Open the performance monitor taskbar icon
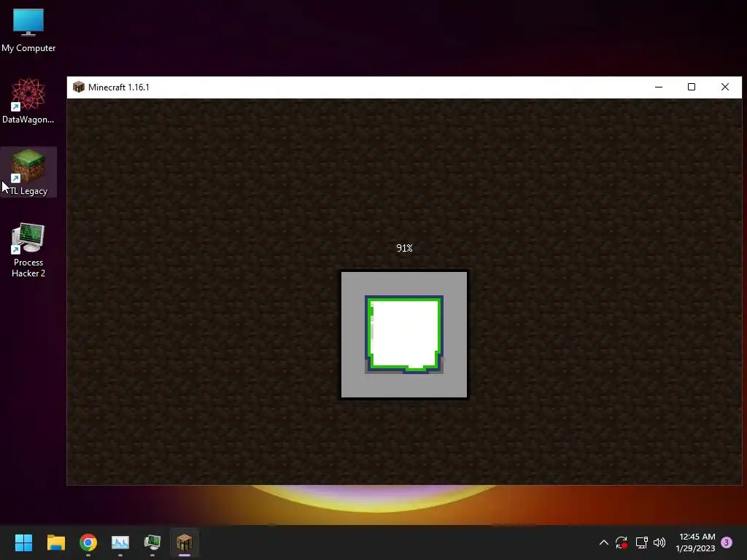747x560 pixels. tap(120, 542)
